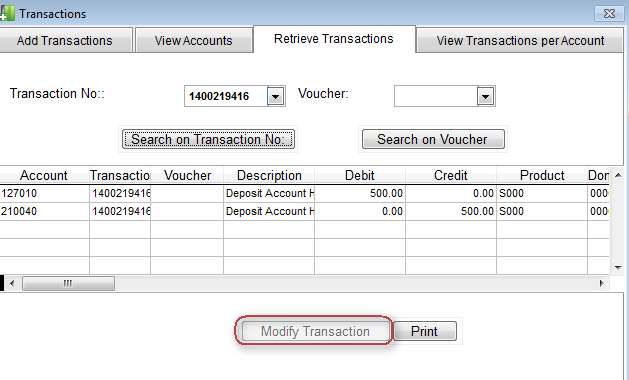Image resolution: width=629 pixels, height=380 pixels.
Task: Click Description cell in the 127010 row
Action: click(269, 193)
